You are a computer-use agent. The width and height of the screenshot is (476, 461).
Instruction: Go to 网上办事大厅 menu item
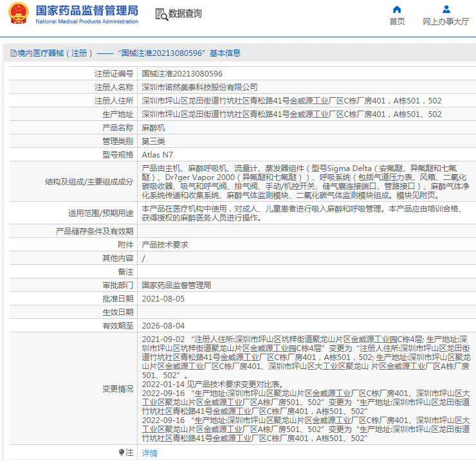tap(446, 21)
